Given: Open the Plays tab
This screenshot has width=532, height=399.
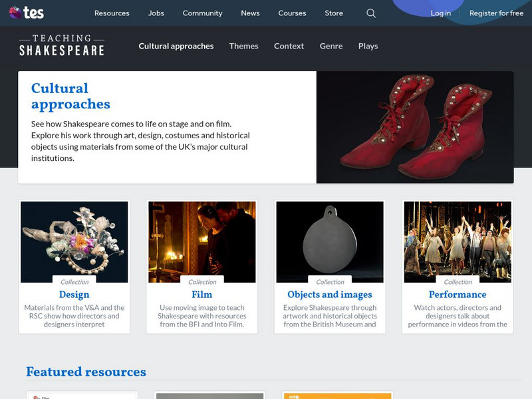Looking at the screenshot, I should point(368,46).
